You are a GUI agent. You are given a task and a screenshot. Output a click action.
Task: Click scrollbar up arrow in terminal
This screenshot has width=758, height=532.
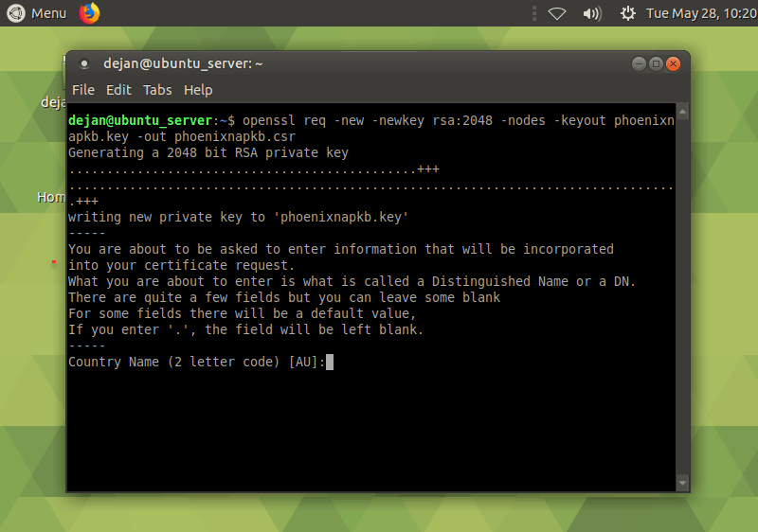click(x=682, y=112)
